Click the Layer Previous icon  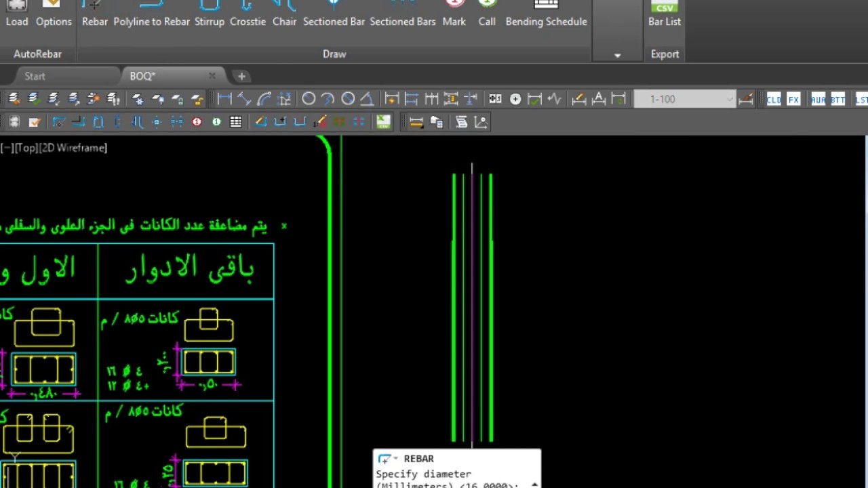click(x=74, y=99)
